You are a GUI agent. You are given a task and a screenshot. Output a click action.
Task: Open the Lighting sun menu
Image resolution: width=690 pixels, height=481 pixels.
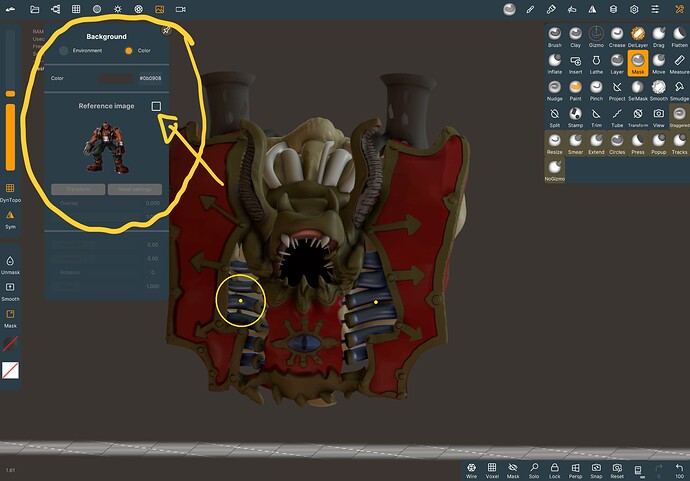[x=117, y=9]
